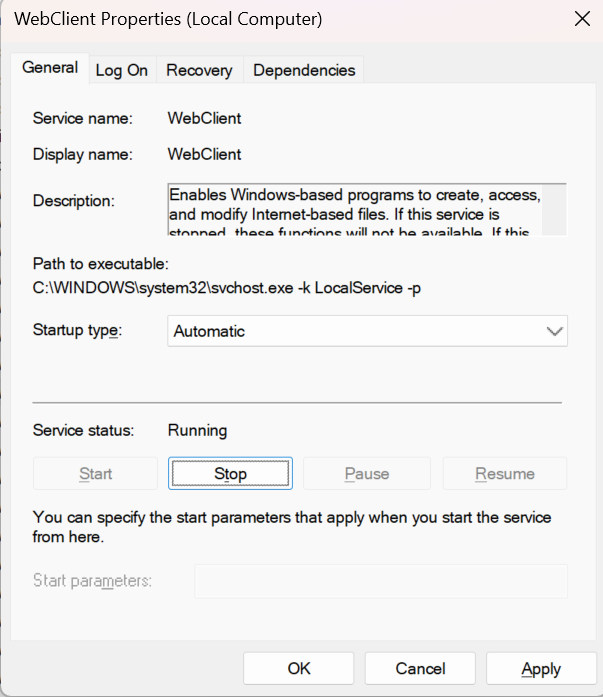Click the Path to executable label
The image size is (603, 697).
[x=101, y=264]
